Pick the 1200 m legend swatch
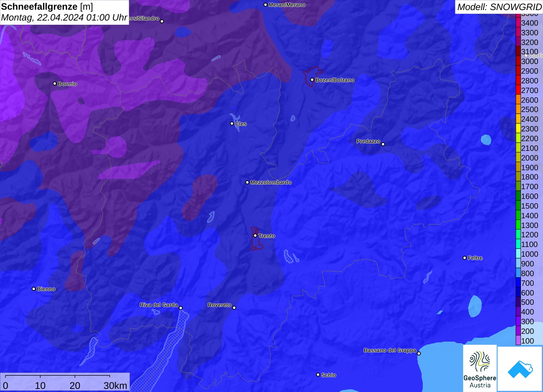Image resolution: width=543 pixels, height=392 pixels. (518, 235)
